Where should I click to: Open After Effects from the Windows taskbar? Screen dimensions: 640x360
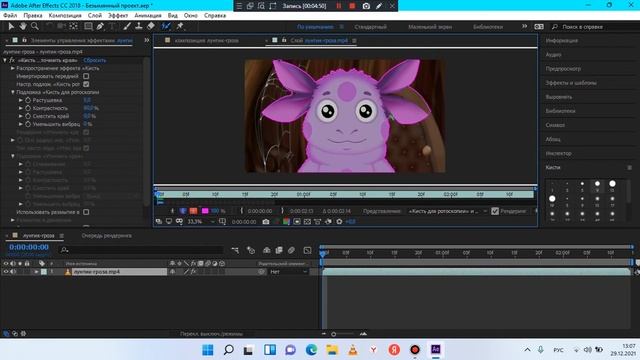pyautogui.click(x=436, y=349)
